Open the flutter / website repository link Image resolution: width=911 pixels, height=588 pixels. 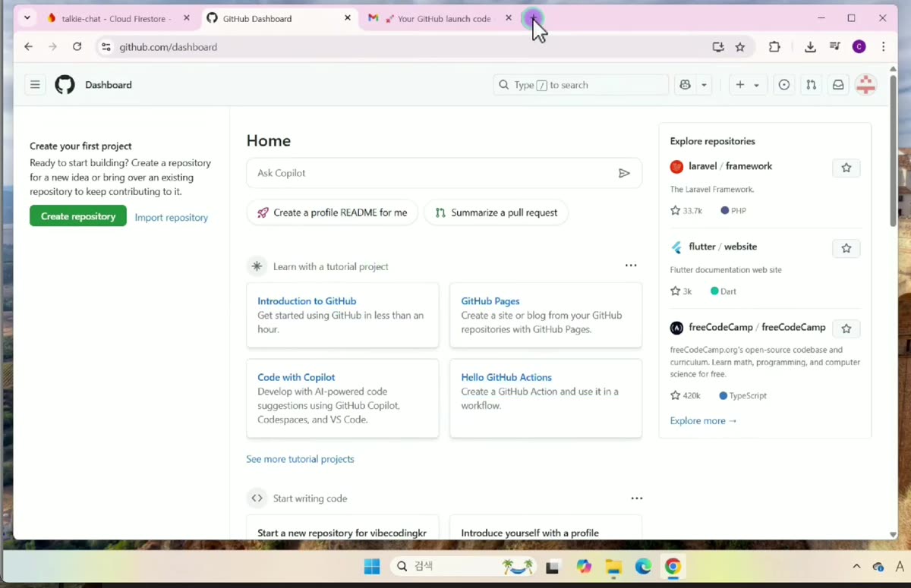[x=723, y=247]
